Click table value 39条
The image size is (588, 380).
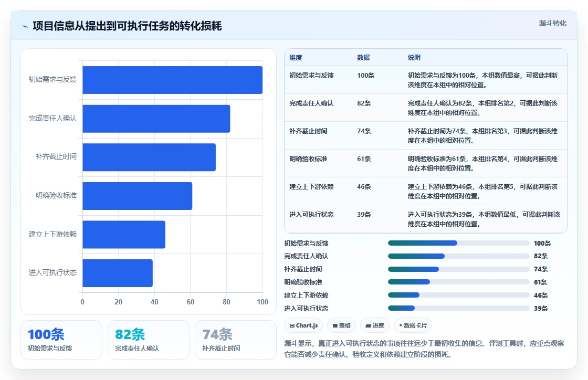tap(364, 214)
